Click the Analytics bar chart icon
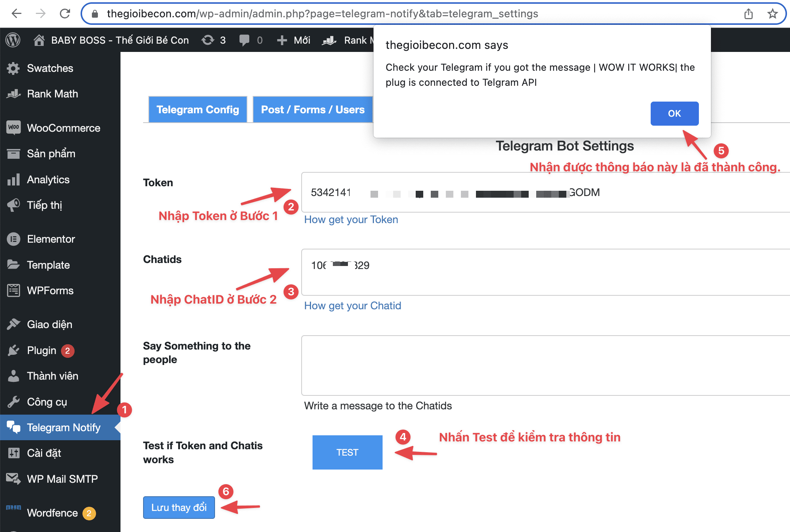 tap(13, 179)
